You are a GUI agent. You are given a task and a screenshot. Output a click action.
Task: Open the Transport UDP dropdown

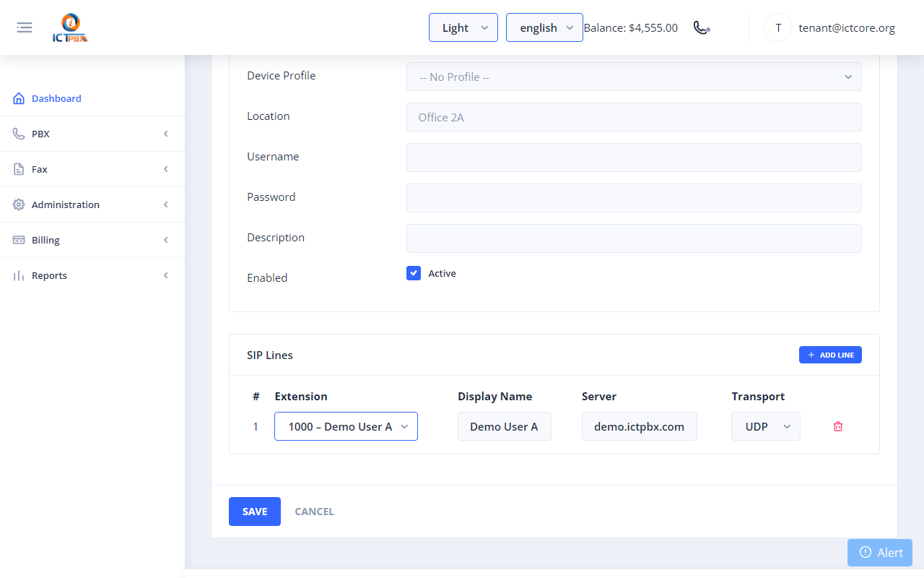[x=766, y=426]
